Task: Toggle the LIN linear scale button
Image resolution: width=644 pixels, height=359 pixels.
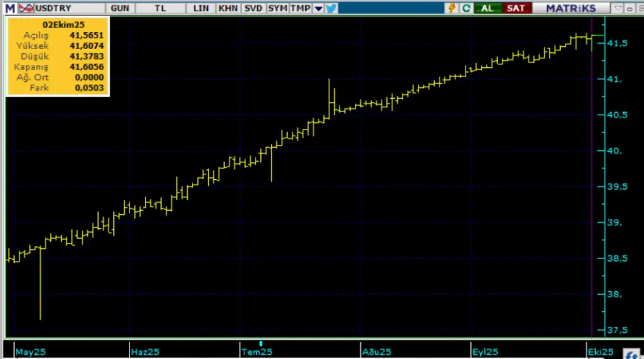Action: [x=201, y=8]
